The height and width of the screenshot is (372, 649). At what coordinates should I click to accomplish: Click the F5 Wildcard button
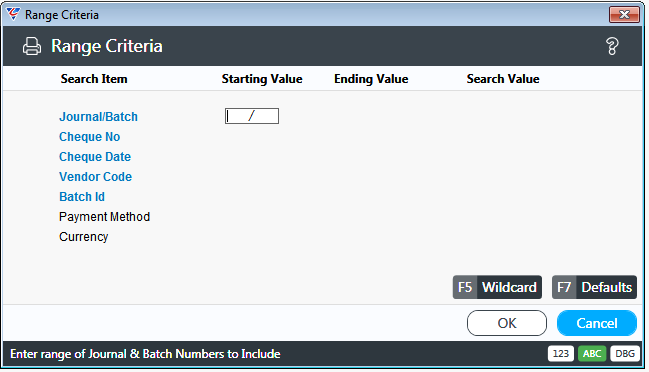pyautogui.click(x=497, y=287)
